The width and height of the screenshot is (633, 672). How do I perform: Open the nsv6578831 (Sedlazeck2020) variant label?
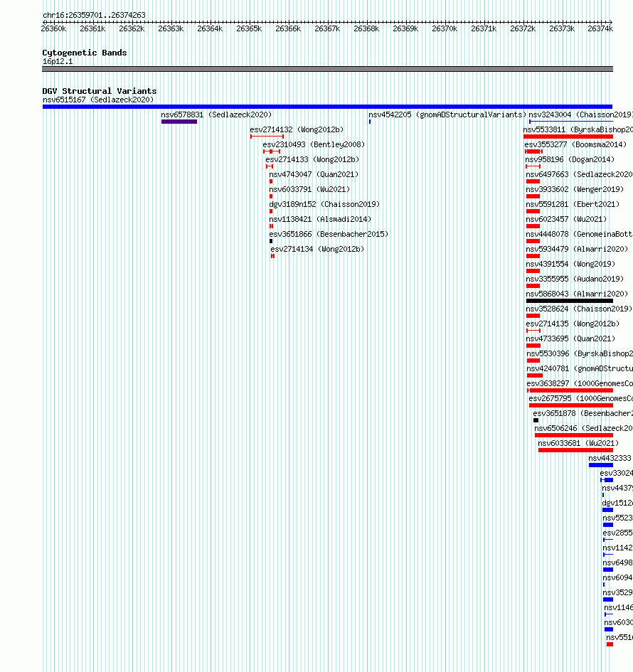tap(216, 115)
